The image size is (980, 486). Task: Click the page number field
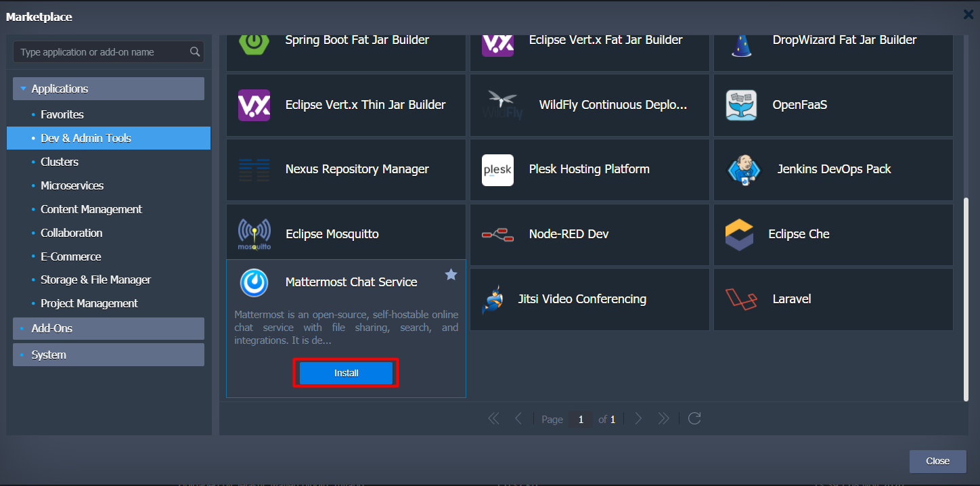tap(581, 420)
